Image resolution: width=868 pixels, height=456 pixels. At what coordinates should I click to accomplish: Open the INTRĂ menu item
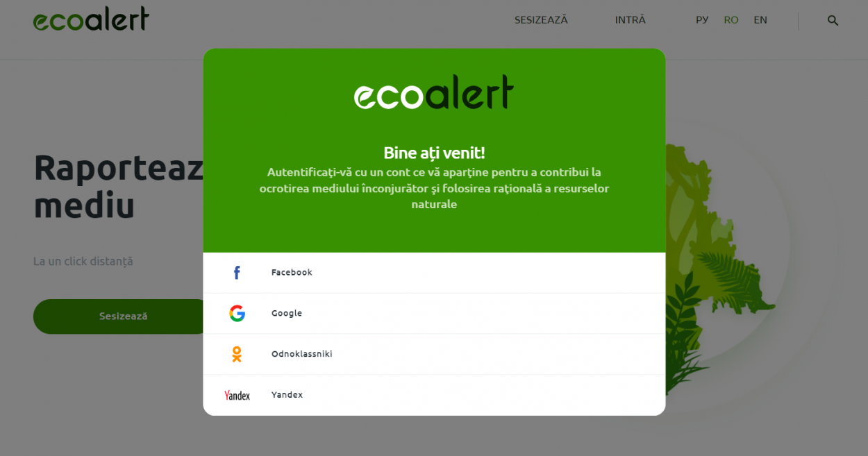pos(631,20)
